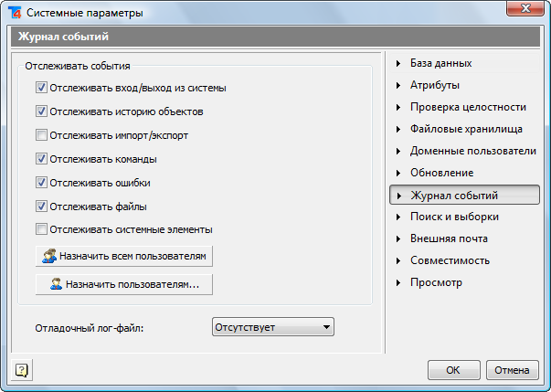
Task: Click the T4 application icon in title bar
Action: pyautogui.click(x=16, y=13)
